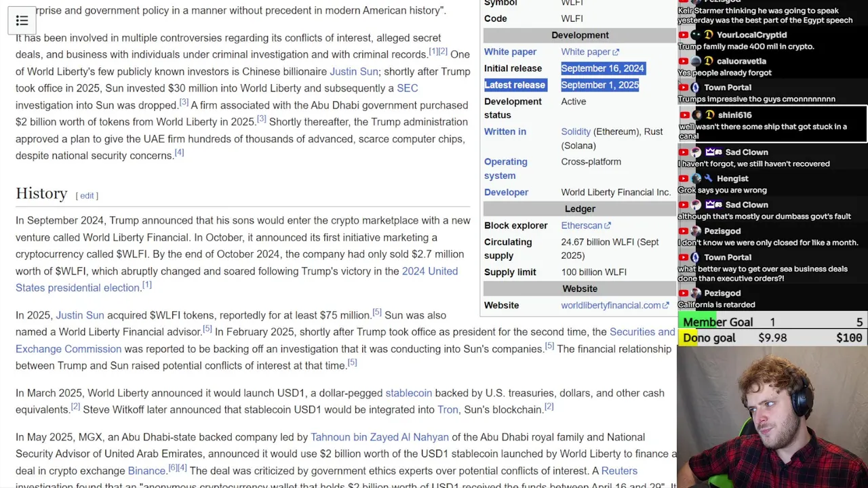Viewport: 868px width, 488px height.
Task: Open 2024 United States presidential election link
Action: [237, 279]
